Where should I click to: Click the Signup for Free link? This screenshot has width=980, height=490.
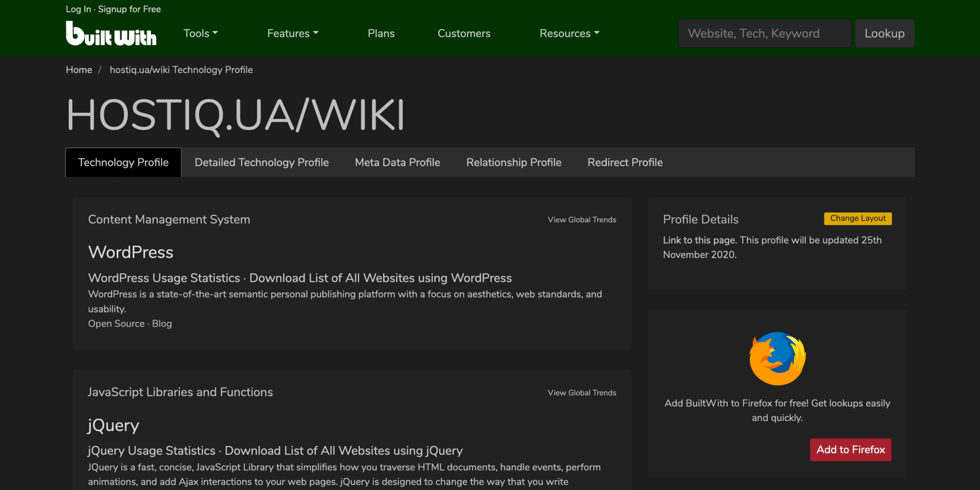pos(129,9)
